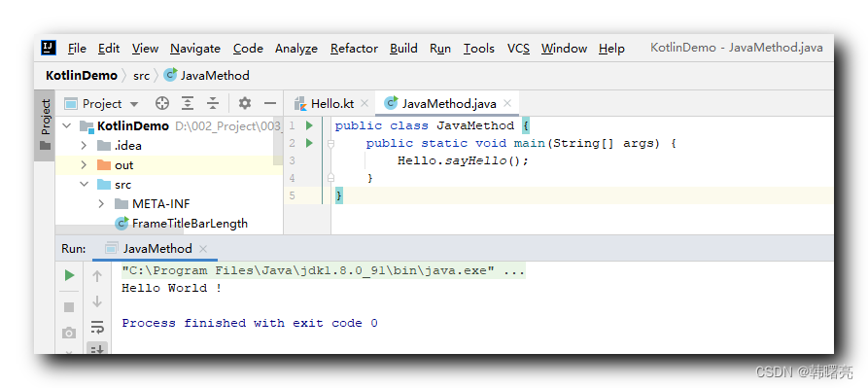Click Down the Stack Trace arrow
This screenshot has width=868, height=388.
coord(97,301)
